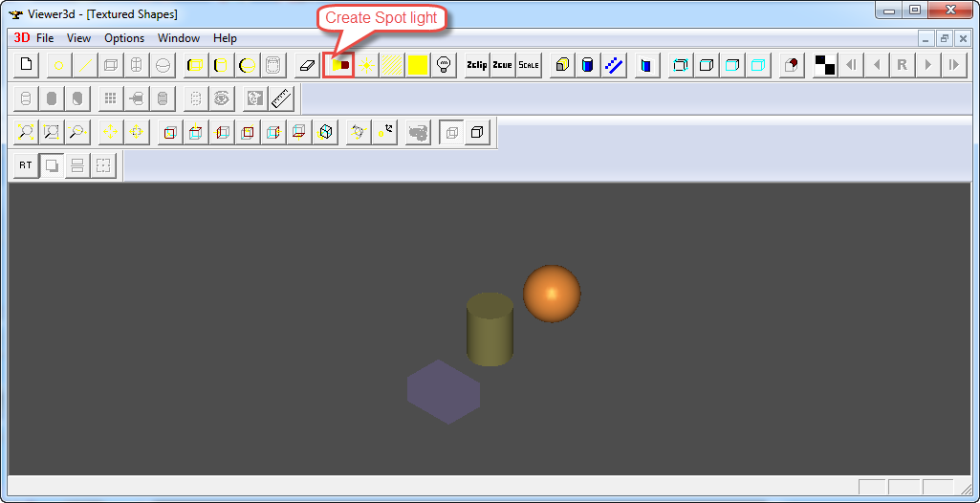Select the ruler measuring tool
The height and width of the screenshot is (503, 980).
tap(280, 98)
